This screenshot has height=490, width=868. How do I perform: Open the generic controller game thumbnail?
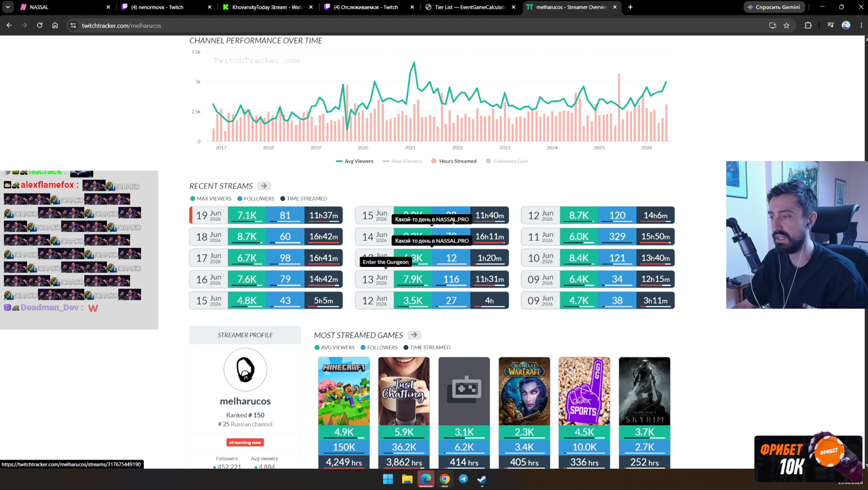(x=464, y=391)
